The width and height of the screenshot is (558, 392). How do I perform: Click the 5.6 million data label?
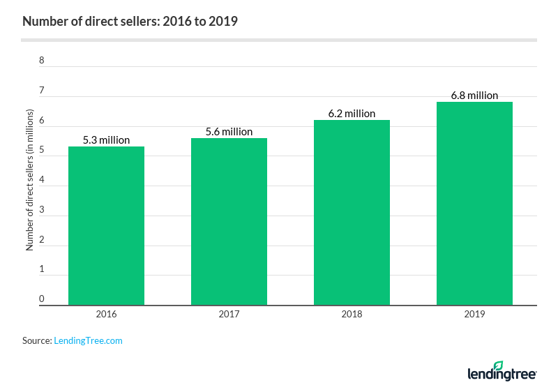(229, 132)
